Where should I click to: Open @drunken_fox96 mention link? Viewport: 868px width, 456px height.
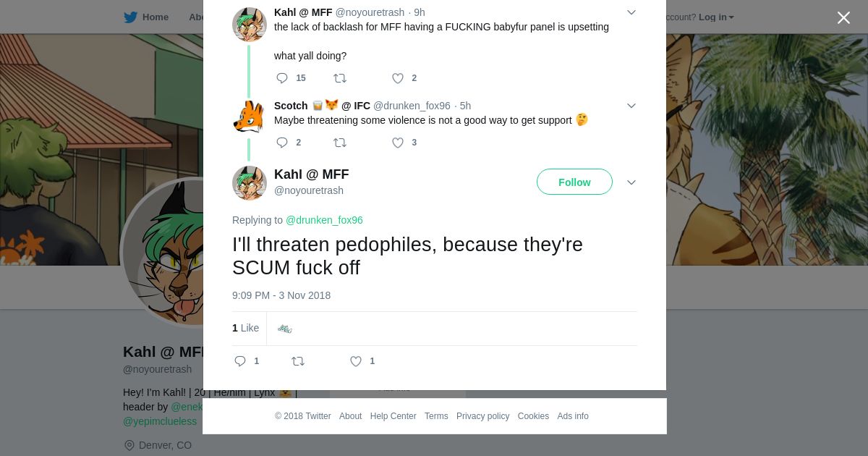[x=324, y=220]
